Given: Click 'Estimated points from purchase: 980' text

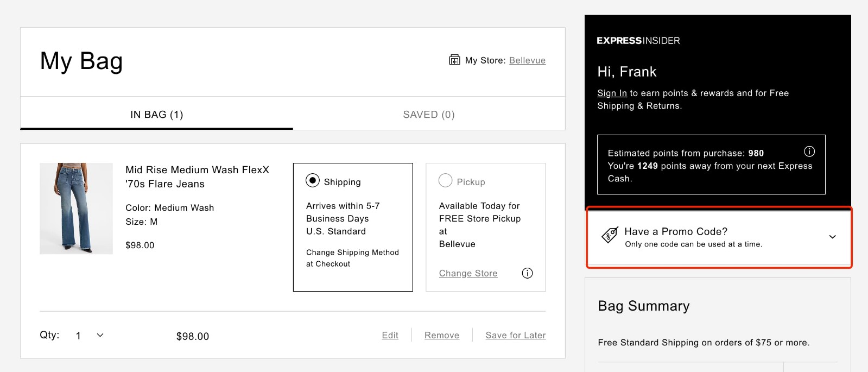Looking at the screenshot, I should (x=686, y=153).
